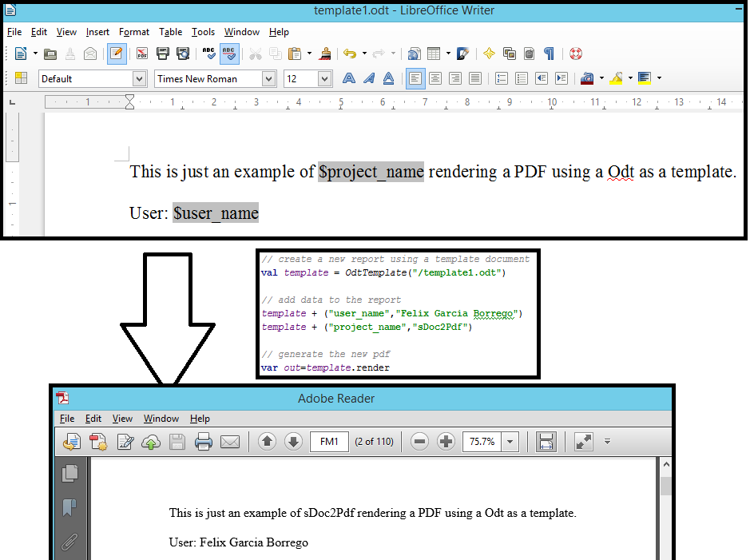
Task: Insert a table with the Table icon
Action: click(x=434, y=54)
